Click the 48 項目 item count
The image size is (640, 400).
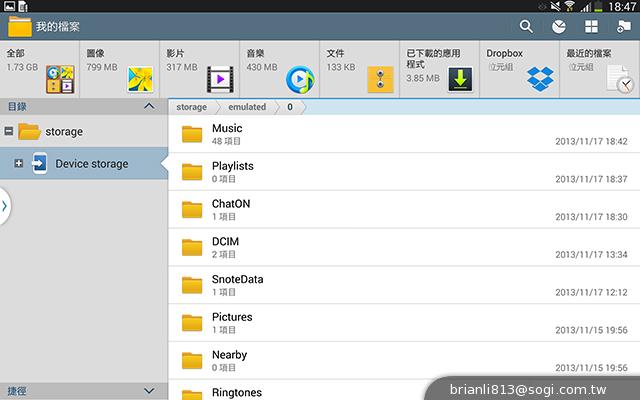pyautogui.click(x=226, y=141)
